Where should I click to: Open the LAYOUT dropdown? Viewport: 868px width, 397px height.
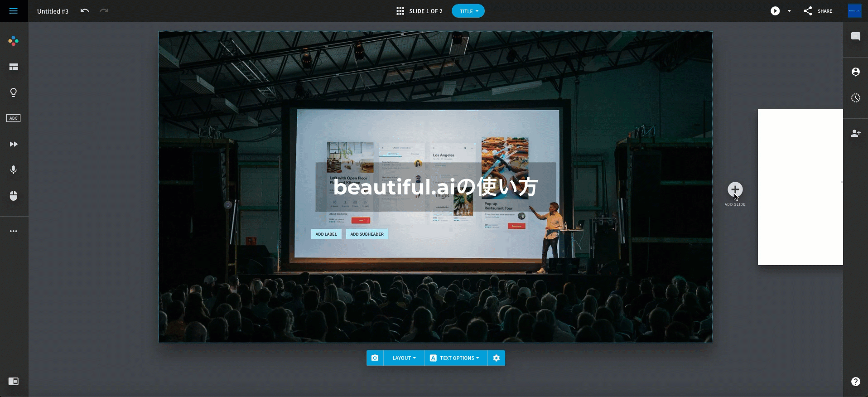point(404,358)
